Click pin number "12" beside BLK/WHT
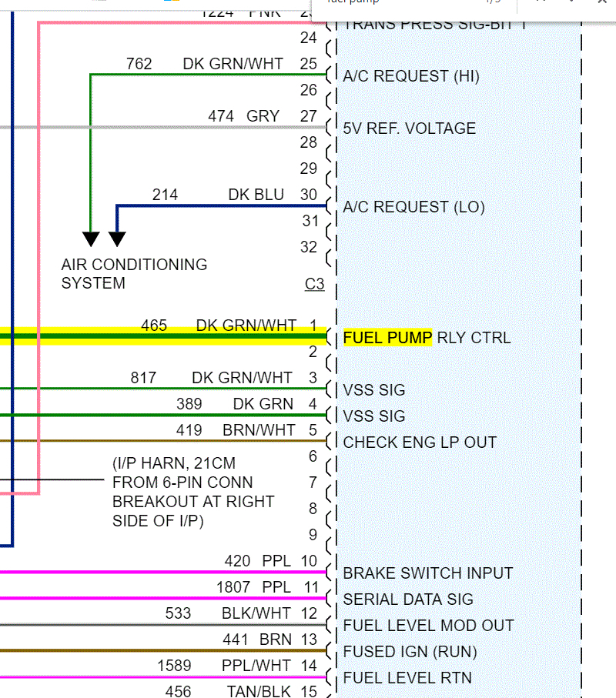The height and width of the screenshot is (698, 616). point(309,613)
